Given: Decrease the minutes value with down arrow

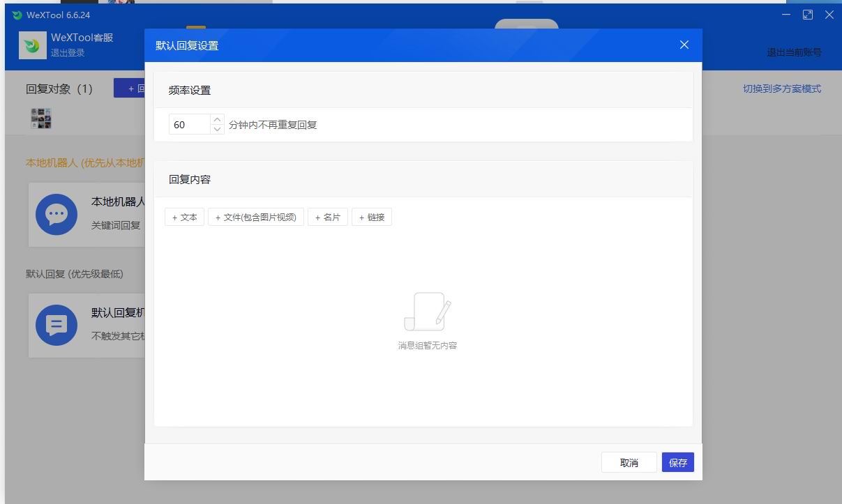Looking at the screenshot, I should coord(217,129).
